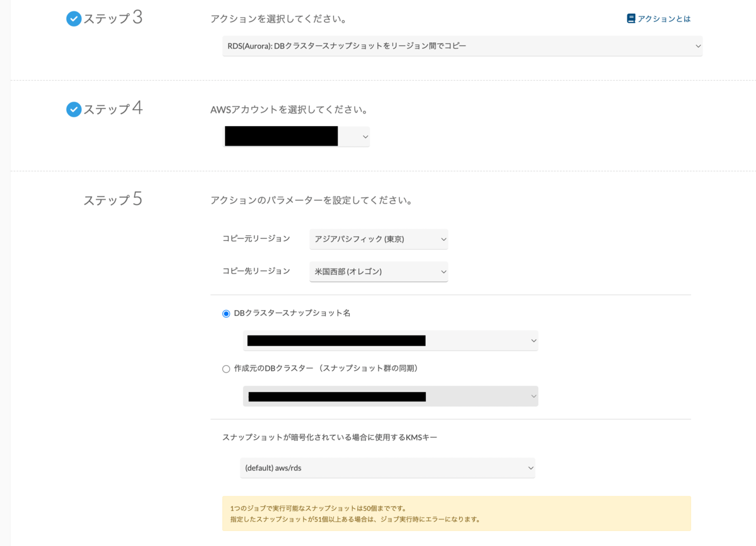This screenshot has height=546, width=756.
Task: Click the chevron on the AWS account selector
Action: tap(365, 137)
